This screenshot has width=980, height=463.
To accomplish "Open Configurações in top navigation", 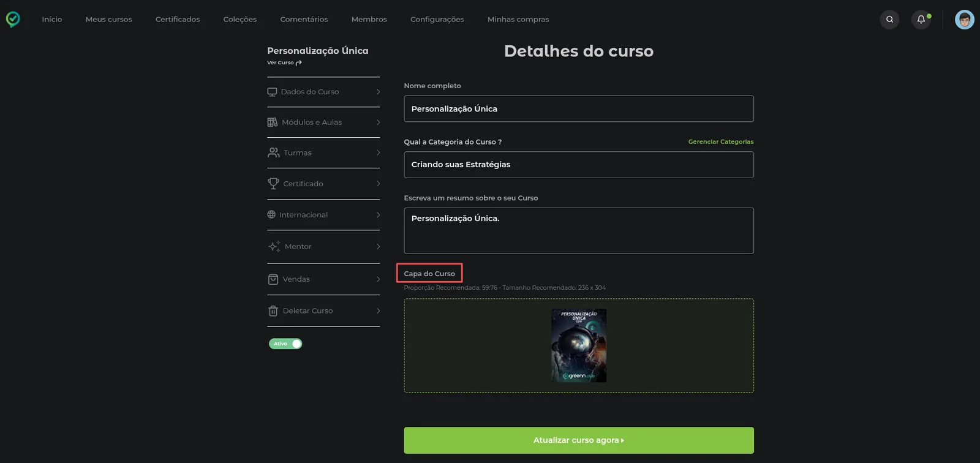I will tap(437, 20).
